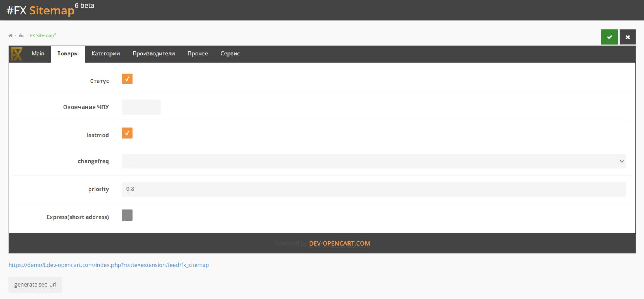Open the Сервис tab
Screen dimensions: 644x299
click(x=230, y=54)
